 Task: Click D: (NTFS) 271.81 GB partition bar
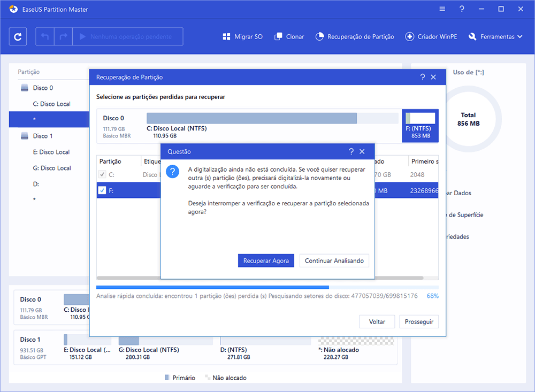[265, 340]
